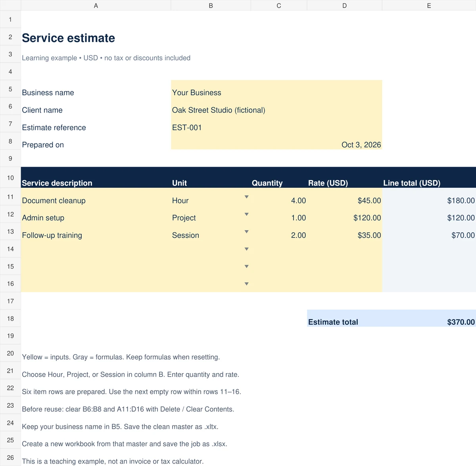The width and height of the screenshot is (476, 466).
Task: Select row 5 header
Action: coord(10,89)
